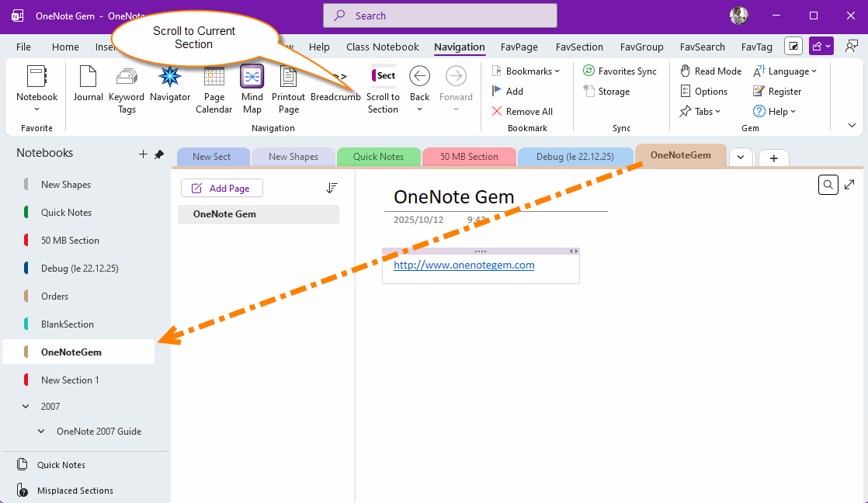Screen dimensions: 868x503
Task: Open the Tabs dropdown
Action: pos(700,111)
